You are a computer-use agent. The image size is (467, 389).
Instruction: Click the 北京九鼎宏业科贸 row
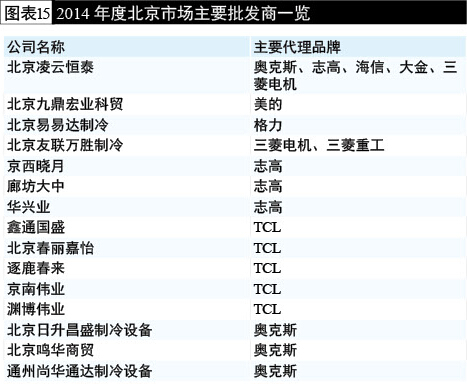235,104
